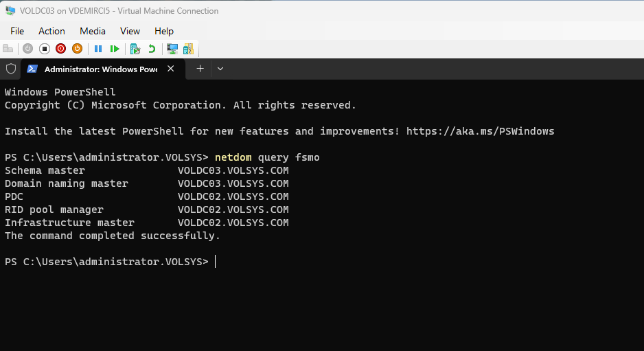Click the Enhanced Session monitor icon
The image size is (644, 351).
(x=172, y=49)
